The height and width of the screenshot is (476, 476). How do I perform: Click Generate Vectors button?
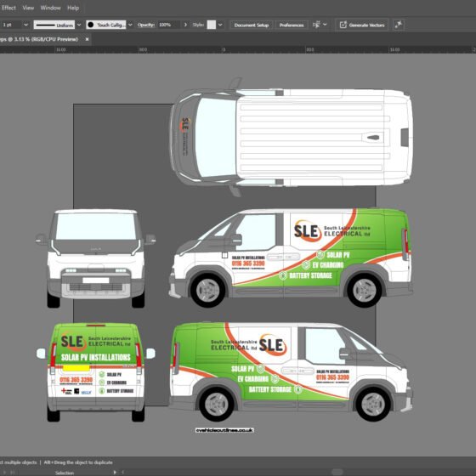(362, 25)
